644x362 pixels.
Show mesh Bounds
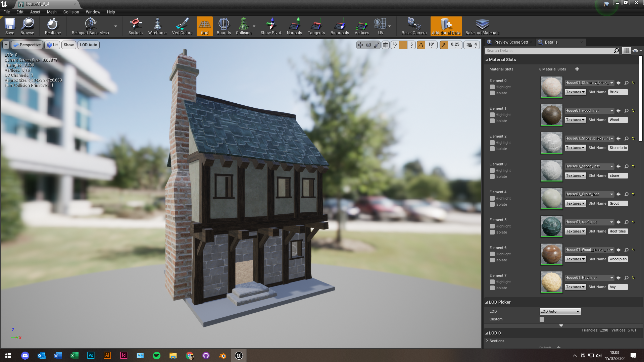click(x=224, y=26)
